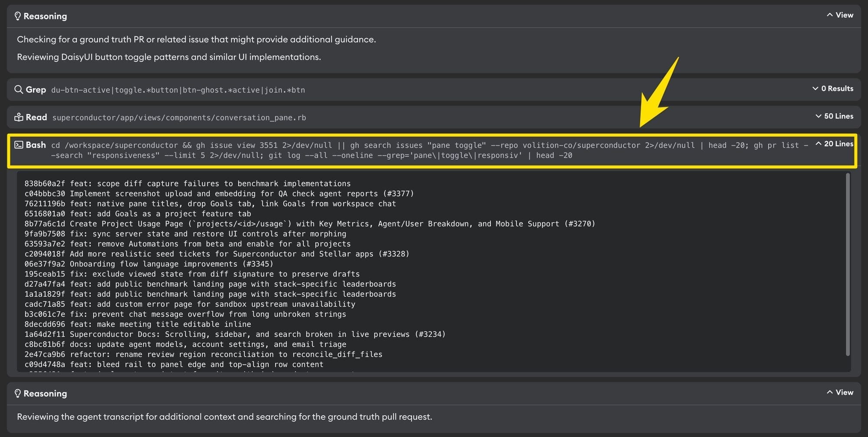This screenshot has width=868, height=437.
Task: Click commit 8decdd696 meeting title editable inline
Action: pyautogui.click(x=138, y=324)
